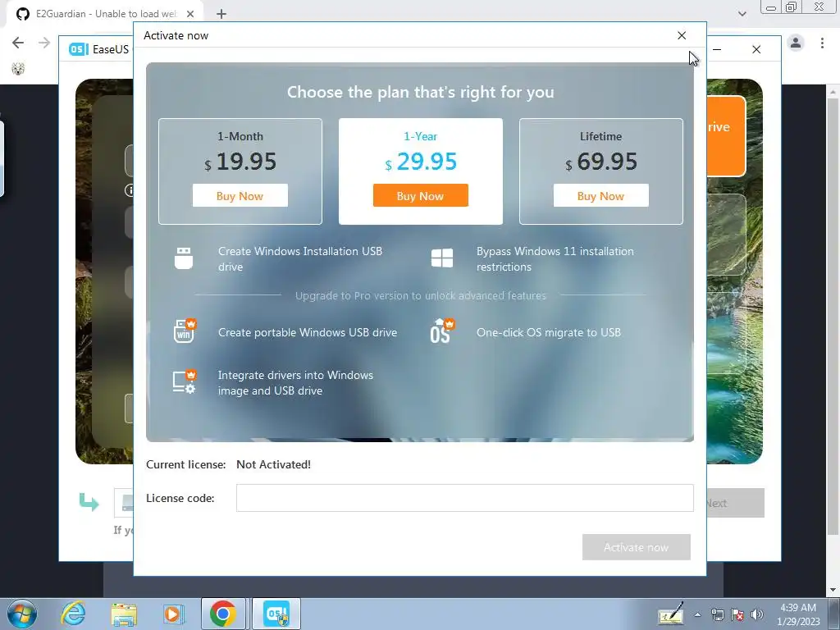Click the network tray icon
Viewport: 840px width, 630px height.
[717, 614]
